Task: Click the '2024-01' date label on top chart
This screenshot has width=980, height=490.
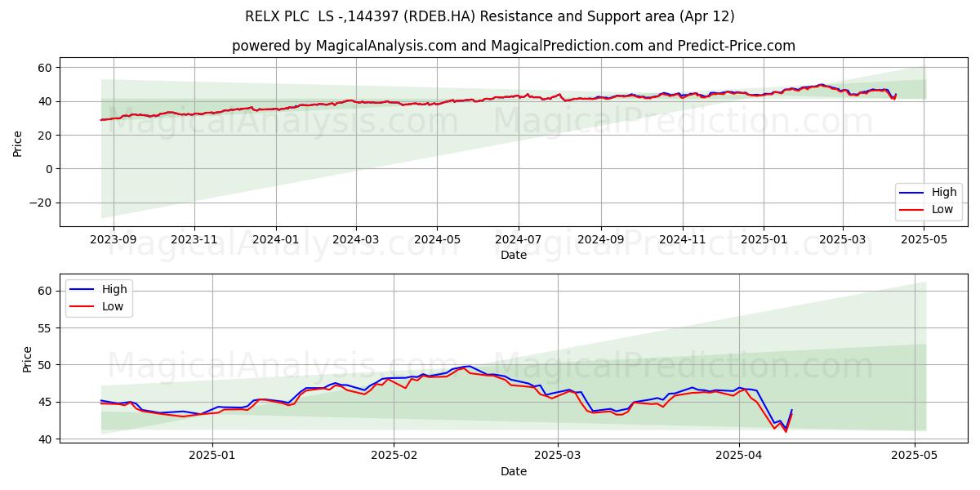Action: pos(275,238)
